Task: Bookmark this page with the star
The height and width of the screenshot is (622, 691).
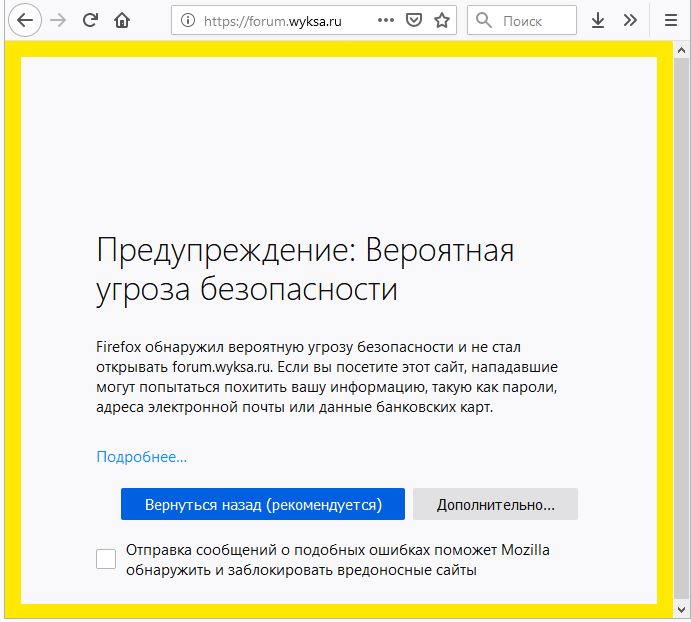Action: coord(442,20)
